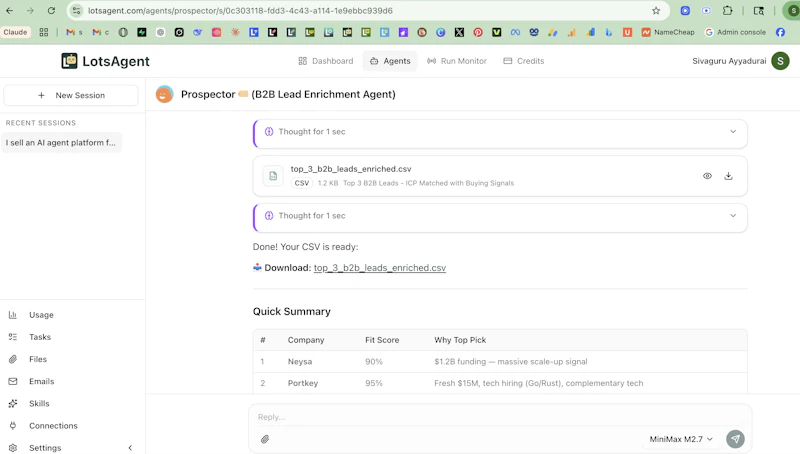Attach a file with the paperclip icon
The height and width of the screenshot is (454, 800).
coord(265,439)
